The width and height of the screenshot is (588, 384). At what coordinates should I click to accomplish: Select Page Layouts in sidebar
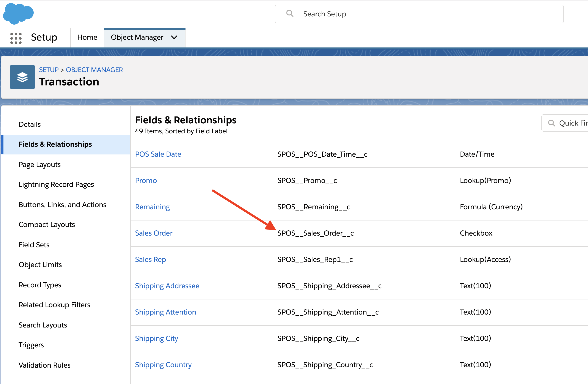(39, 164)
